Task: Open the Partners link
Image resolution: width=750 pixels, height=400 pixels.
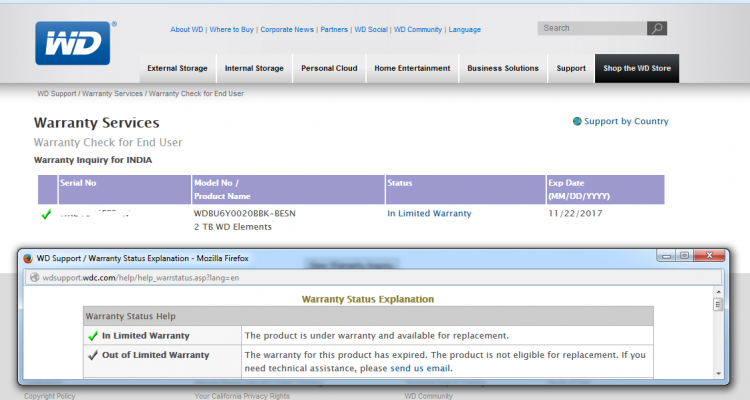Action: pos(334,30)
